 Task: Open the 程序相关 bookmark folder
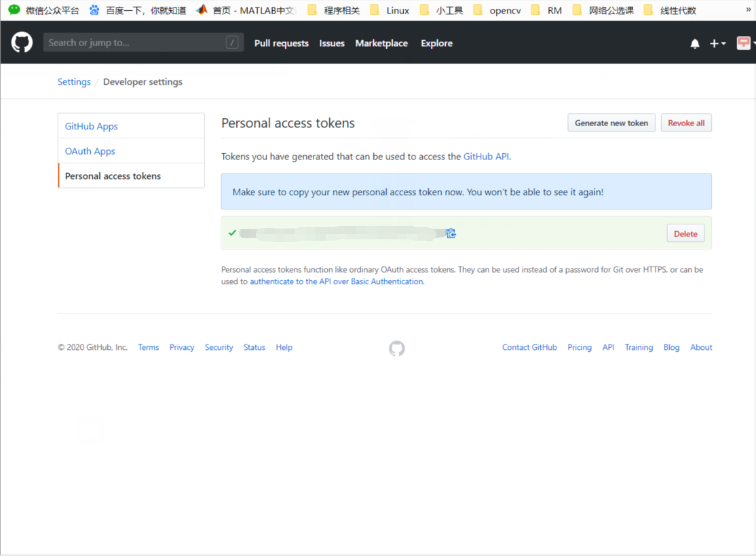tap(334, 10)
